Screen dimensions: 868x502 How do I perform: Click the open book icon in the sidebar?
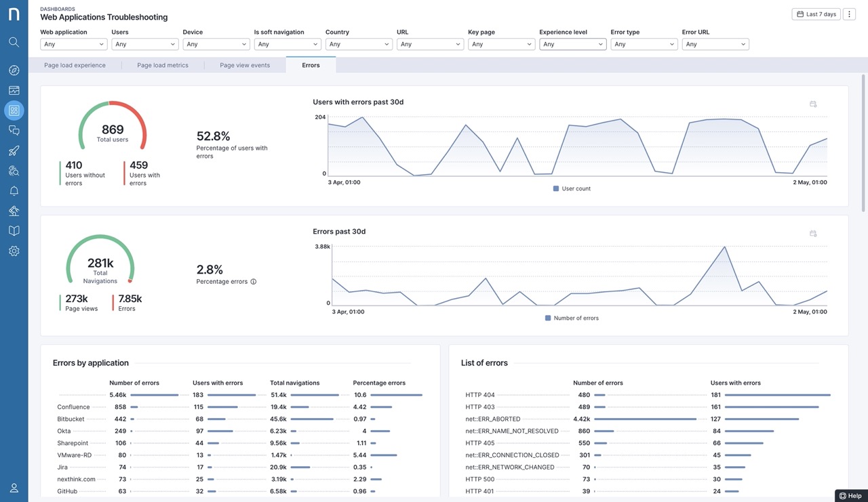tap(14, 231)
